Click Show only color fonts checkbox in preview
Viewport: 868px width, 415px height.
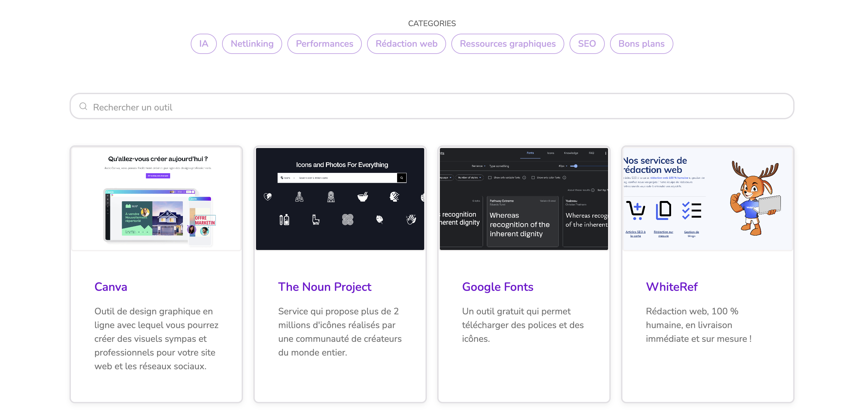[533, 178]
